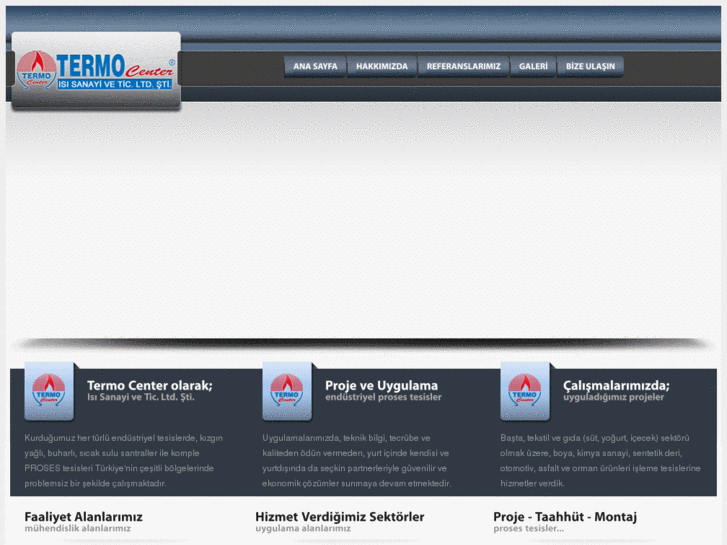Viewport: 727px width, 545px height.
Task: Open the REFERANSLARIMIZ menu item
Action: pyautogui.click(x=464, y=66)
